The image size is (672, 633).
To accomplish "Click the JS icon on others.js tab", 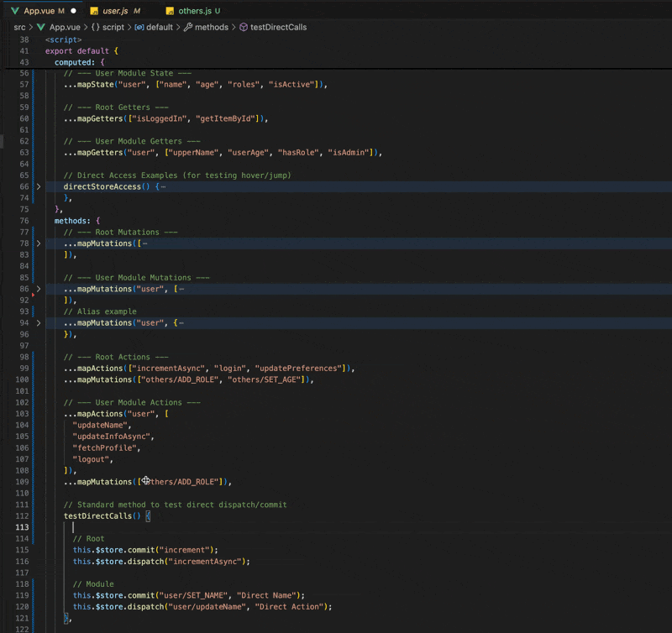I will pyautogui.click(x=171, y=11).
